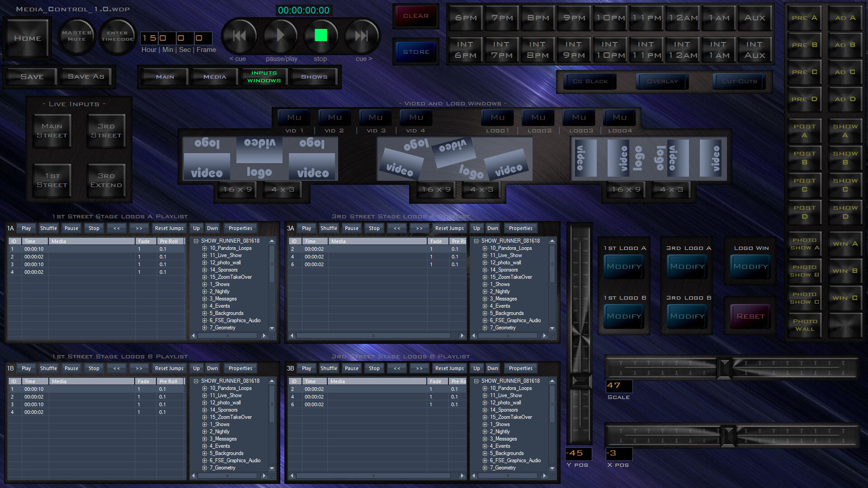
Task: Select the vertical video logo layout thumbnail
Action: (x=649, y=158)
